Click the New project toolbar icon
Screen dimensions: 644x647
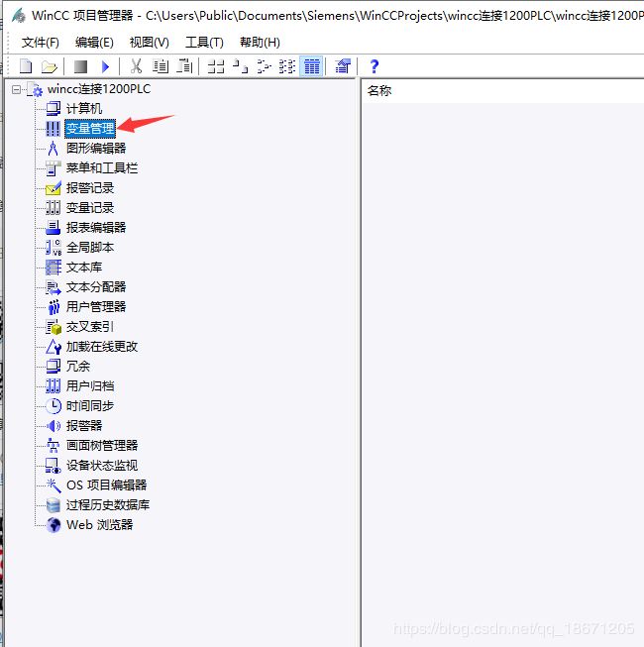(x=26, y=66)
